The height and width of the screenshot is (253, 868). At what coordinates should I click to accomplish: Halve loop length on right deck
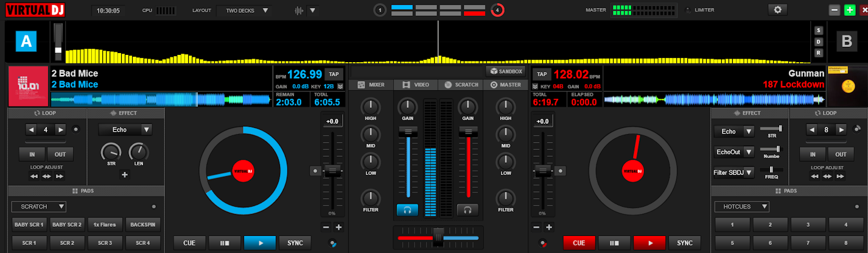pyautogui.click(x=811, y=129)
